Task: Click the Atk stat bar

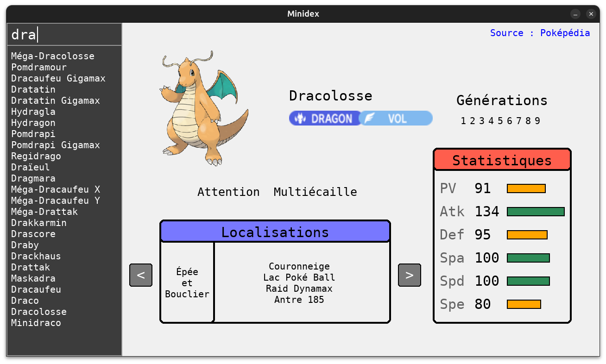Action: [x=536, y=212]
